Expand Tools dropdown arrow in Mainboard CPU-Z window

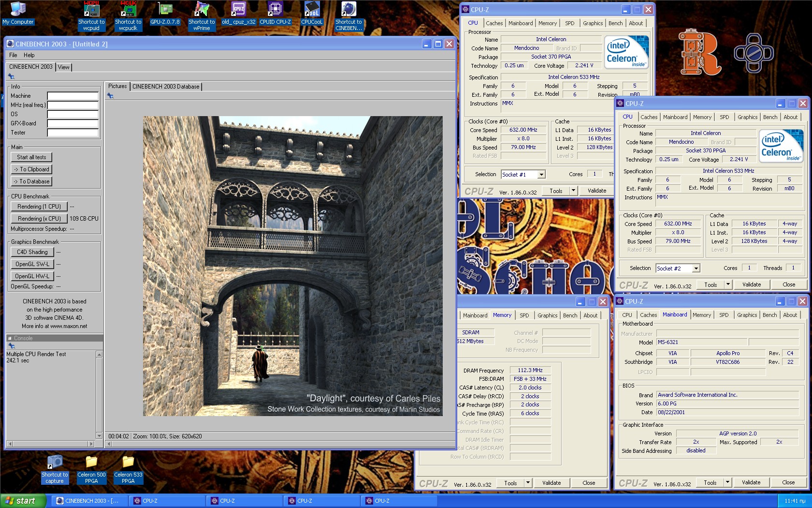click(728, 482)
